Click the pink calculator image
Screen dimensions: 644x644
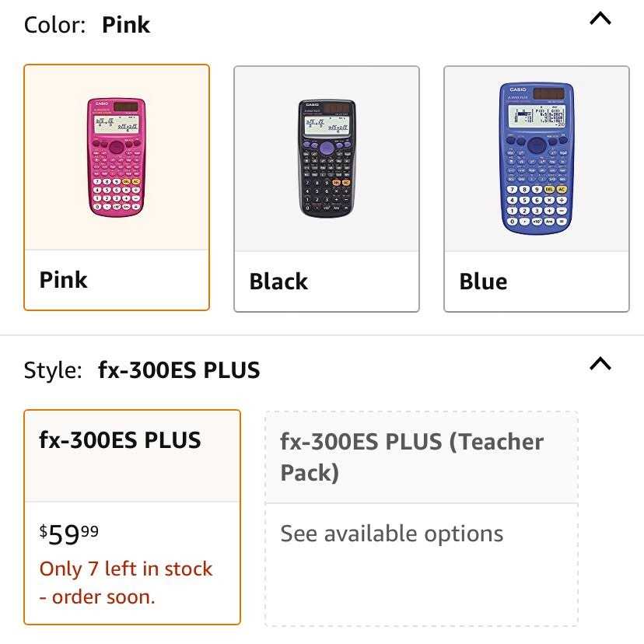point(117,157)
